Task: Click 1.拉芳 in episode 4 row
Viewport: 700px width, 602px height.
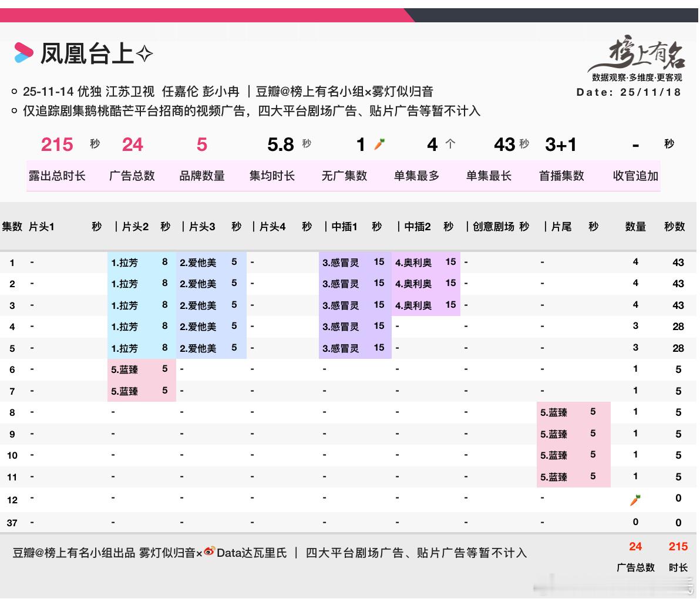Action: tap(124, 327)
